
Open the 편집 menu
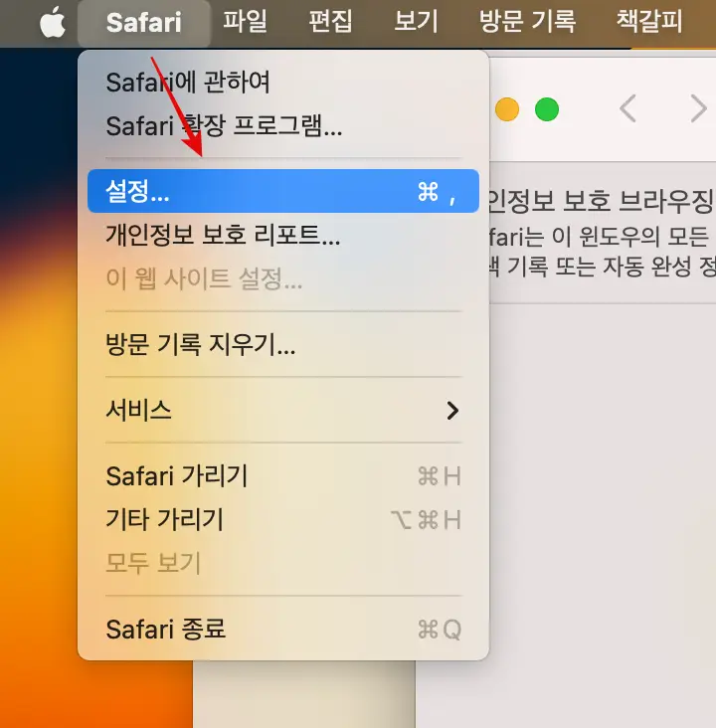(330, 22)
